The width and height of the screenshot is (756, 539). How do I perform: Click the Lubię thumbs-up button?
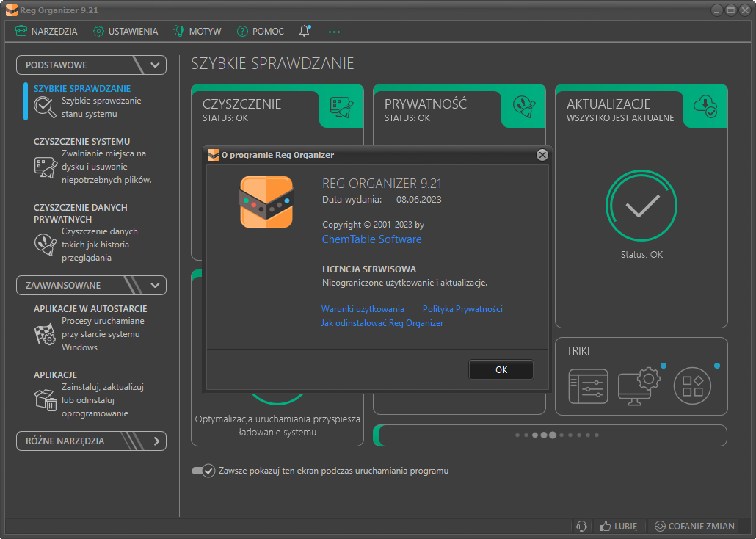(x=618, y=526)
